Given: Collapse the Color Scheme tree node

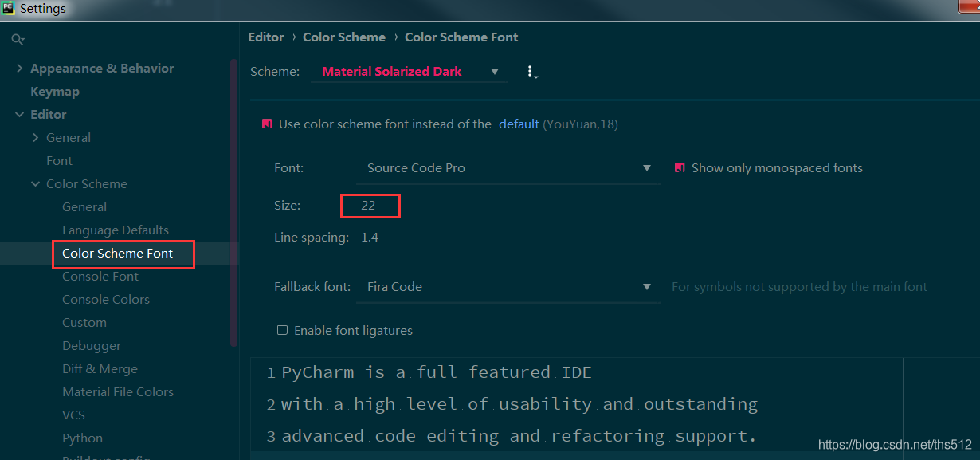Looking at the screenshot, I should [36, 184].
